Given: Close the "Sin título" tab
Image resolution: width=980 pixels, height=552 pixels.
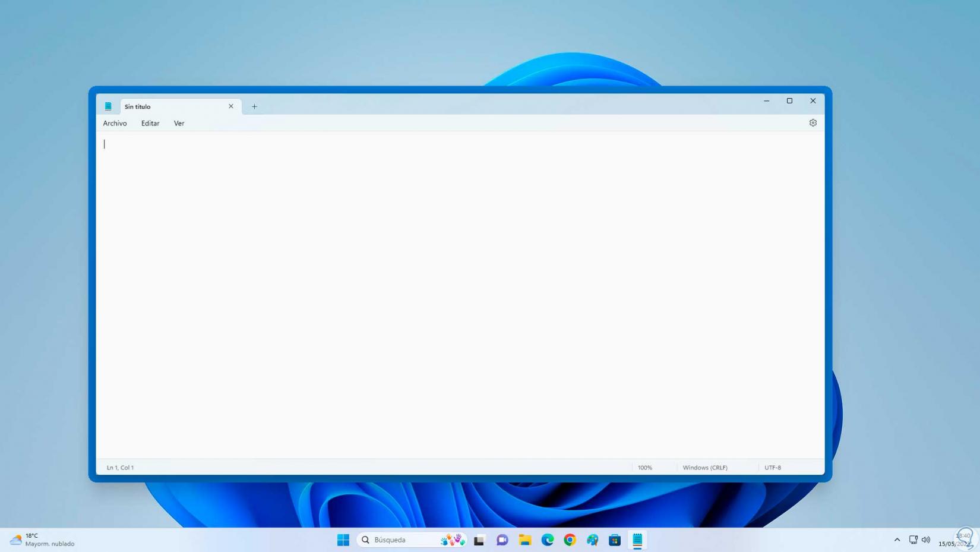Looking at the screenshot, I should (x=231, y=106).
